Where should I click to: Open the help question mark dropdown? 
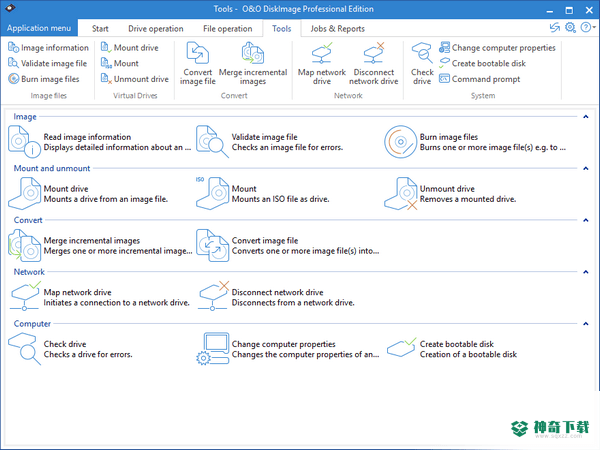point(587,28)
